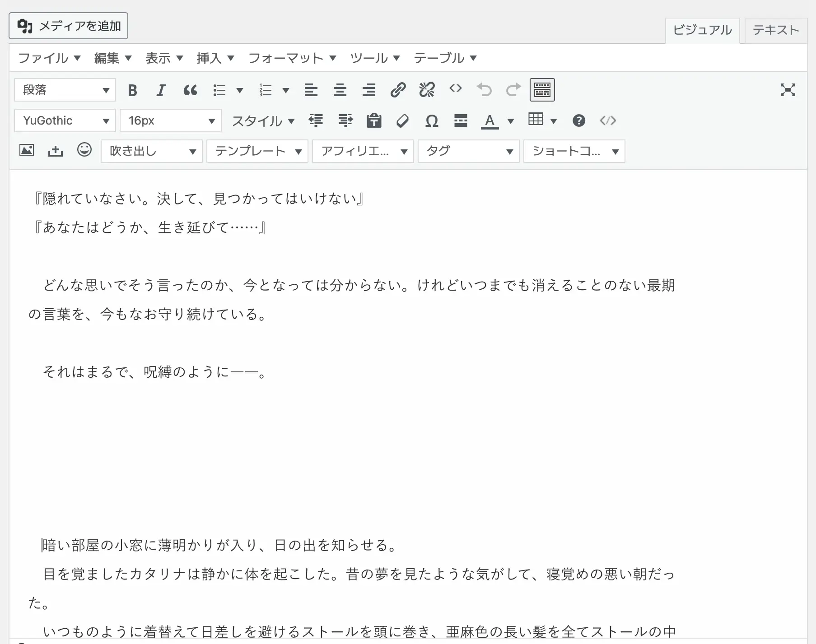Expand bulleted list style arrow
This screenshot has width=816, height=644.
click(x=240, y=91)
